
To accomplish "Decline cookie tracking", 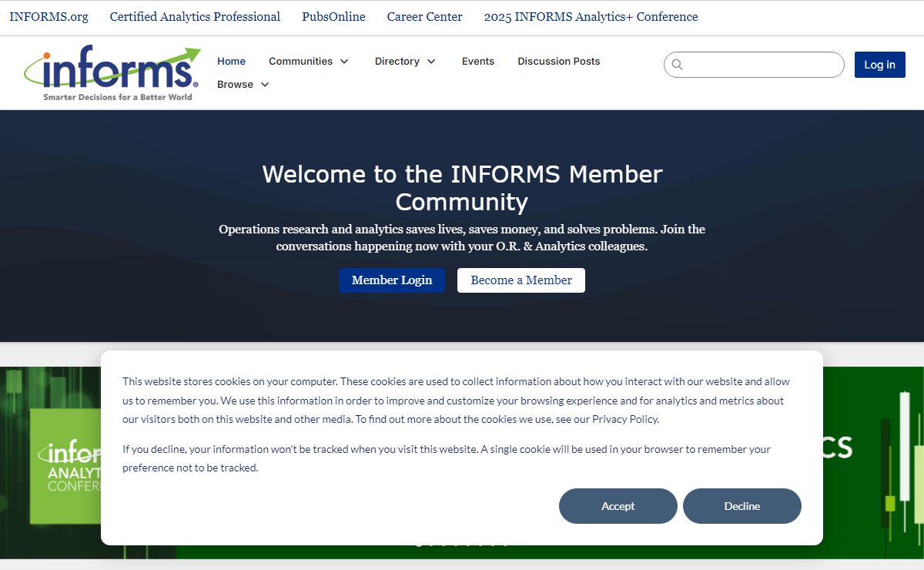I will tap(742, 506).
